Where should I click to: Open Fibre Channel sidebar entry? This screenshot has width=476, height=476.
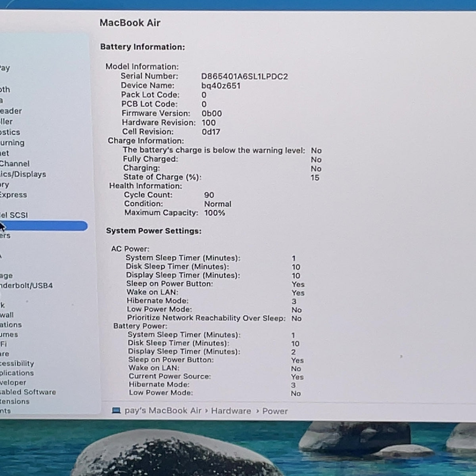pos(15,163)
